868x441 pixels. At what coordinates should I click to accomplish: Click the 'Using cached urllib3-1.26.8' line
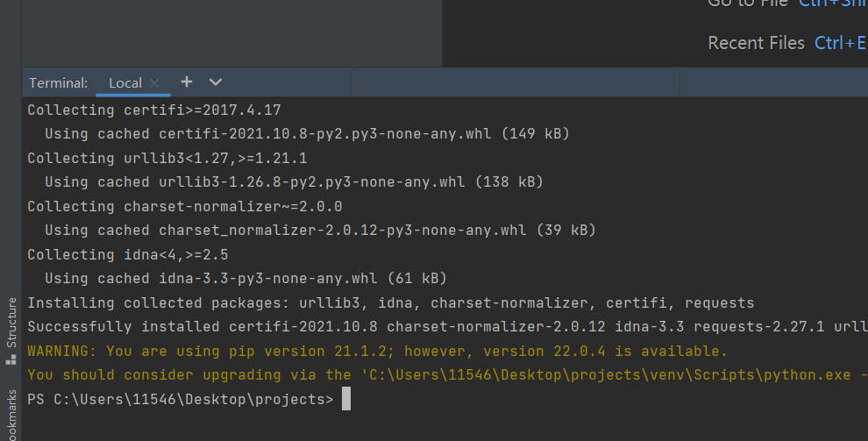click(294, 182)
